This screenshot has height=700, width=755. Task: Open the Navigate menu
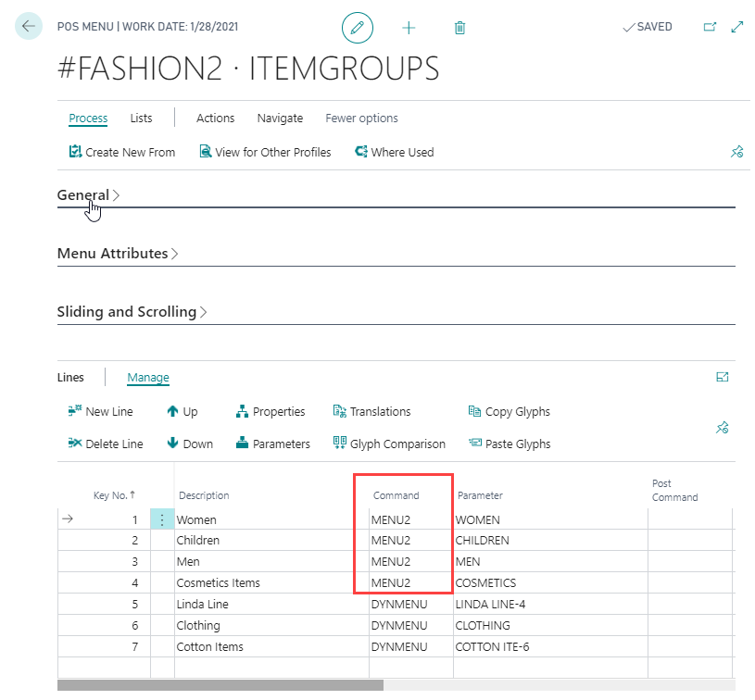(x=280, y=119)
